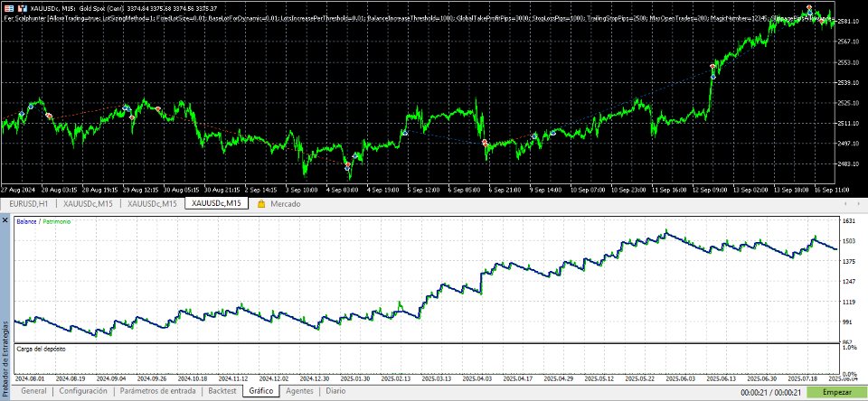Select the XAUUSDc,M15 tab adjacent to EURUSD,H1
This screenshot has height=401, width=868.
[x=89, y=203]
